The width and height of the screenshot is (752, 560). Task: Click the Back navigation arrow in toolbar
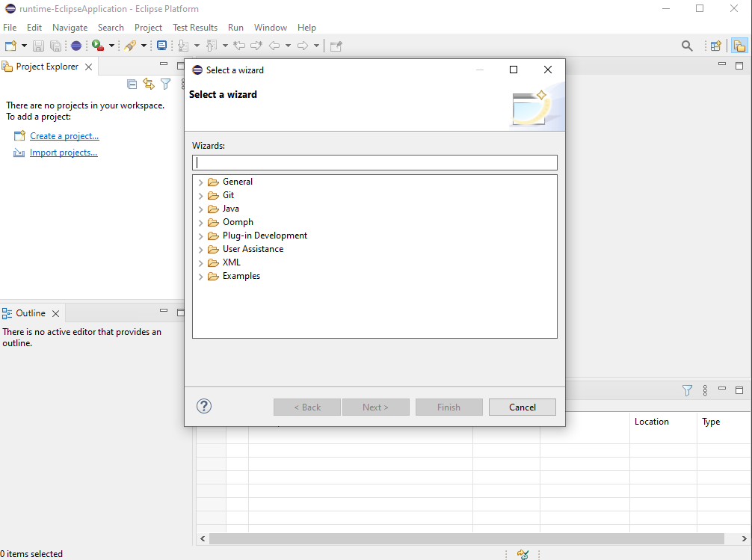274,46
